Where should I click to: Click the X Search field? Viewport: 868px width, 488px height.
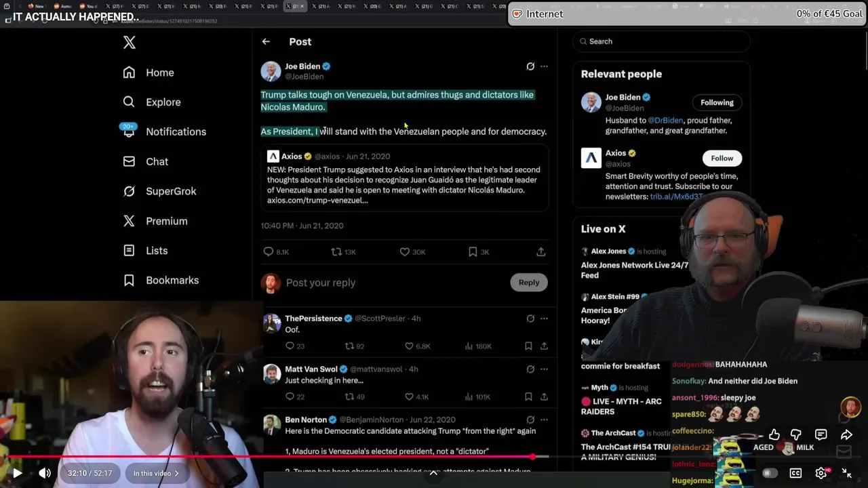tap(661, 41)
